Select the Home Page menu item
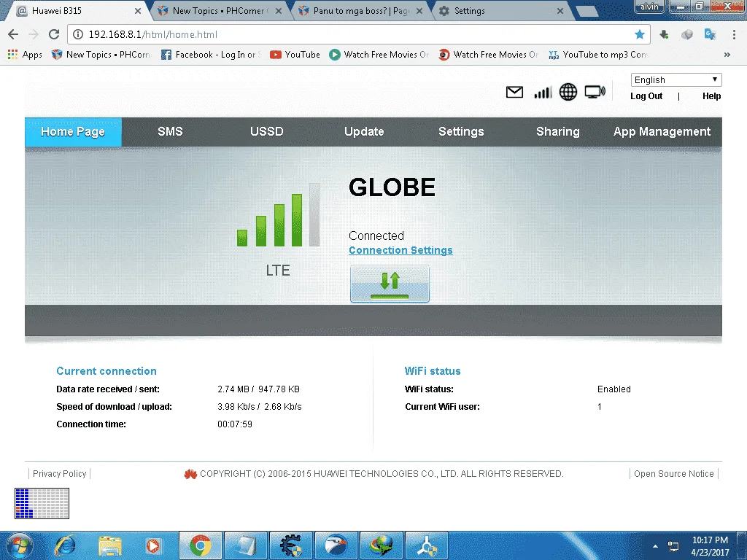 73,131
